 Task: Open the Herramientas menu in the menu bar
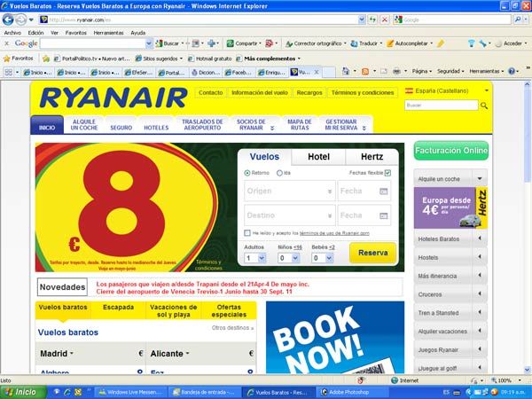(108, 33)
